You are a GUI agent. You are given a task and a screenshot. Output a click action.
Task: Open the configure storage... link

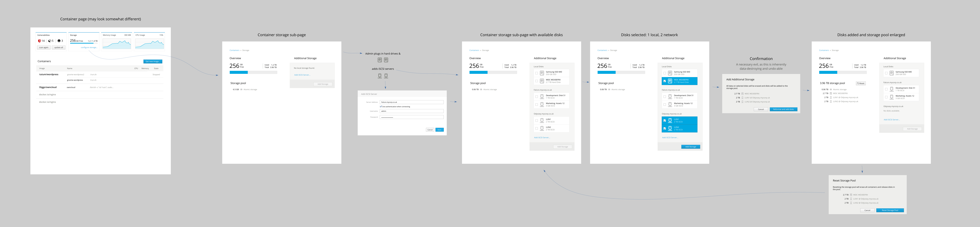coord(89,48)
